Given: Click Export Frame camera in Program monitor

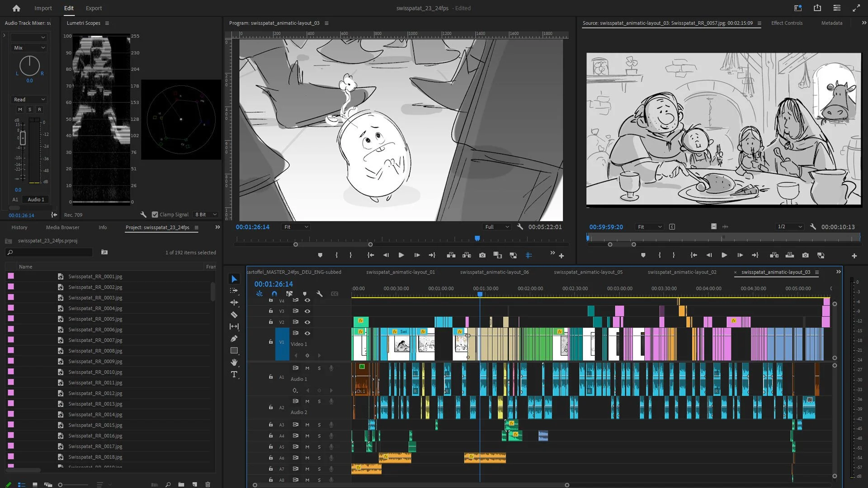Looking at the screenshot, I should click(482, 255).
